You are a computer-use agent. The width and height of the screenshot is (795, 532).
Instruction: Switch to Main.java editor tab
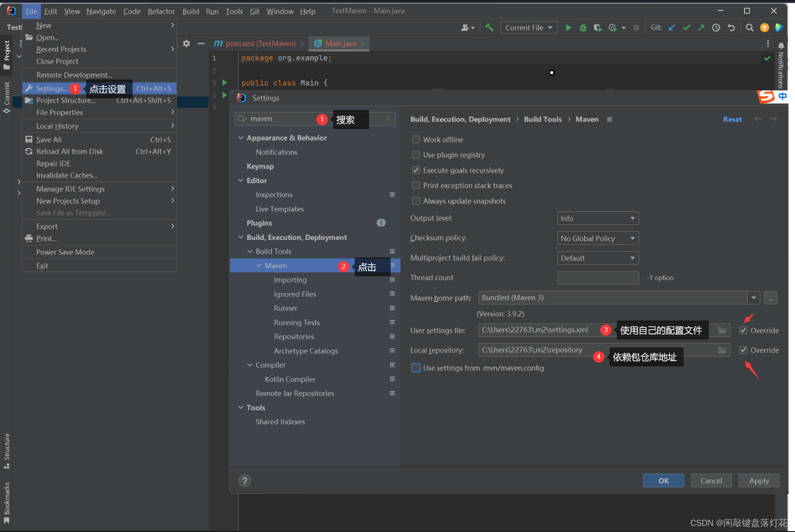pos(340,43)
